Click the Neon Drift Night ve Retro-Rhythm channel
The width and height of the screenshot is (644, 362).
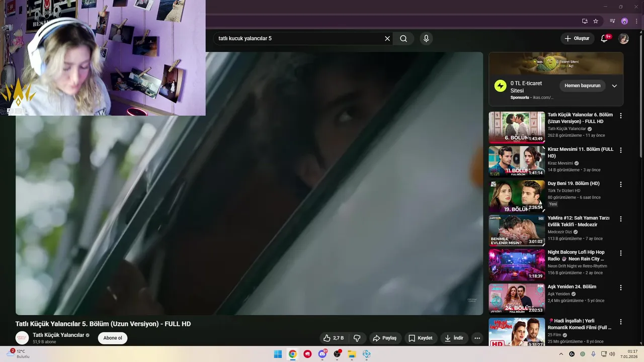(x=578, y=266)
